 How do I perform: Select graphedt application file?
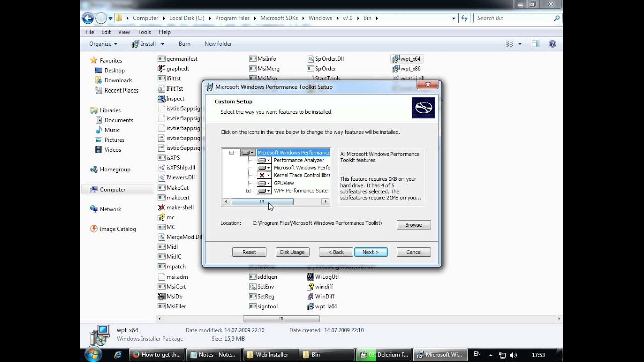174,69
